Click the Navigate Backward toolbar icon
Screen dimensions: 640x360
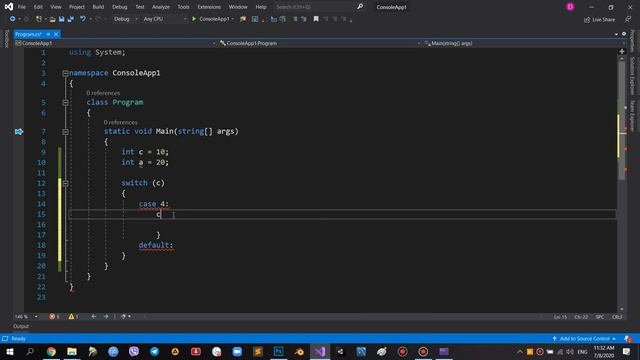pos(13,19)
